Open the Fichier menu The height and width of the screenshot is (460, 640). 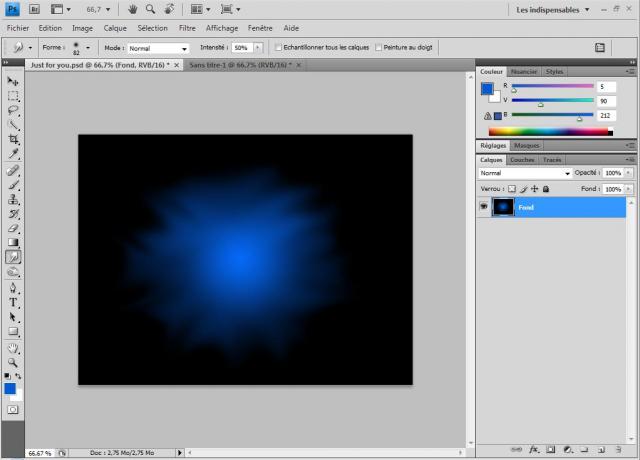[x=18, y=28]
